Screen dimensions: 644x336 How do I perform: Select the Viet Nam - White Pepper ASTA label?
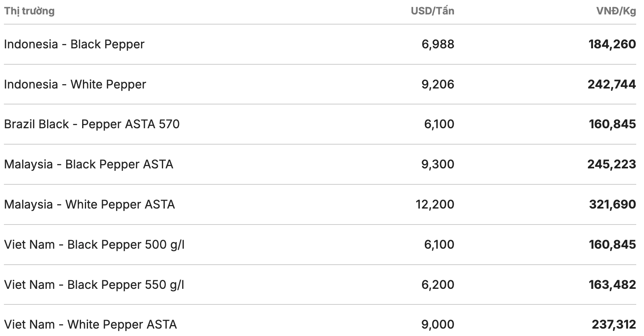point(90,324)
